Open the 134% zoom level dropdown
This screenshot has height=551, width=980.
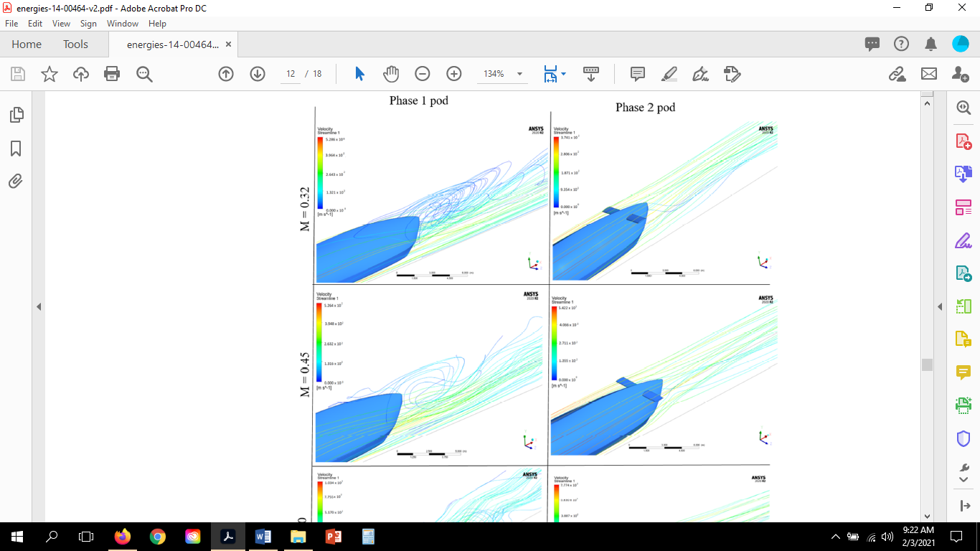[x=502, y=74]
